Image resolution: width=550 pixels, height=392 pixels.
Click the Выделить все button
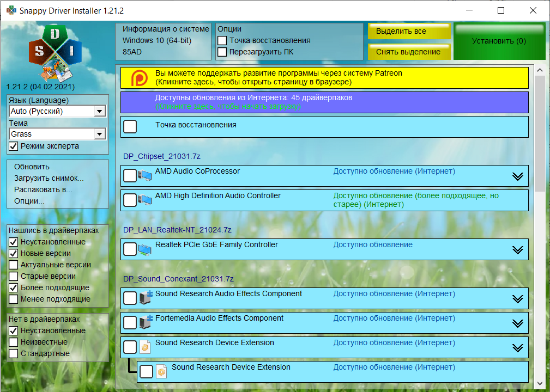click(x=409, y=31)
